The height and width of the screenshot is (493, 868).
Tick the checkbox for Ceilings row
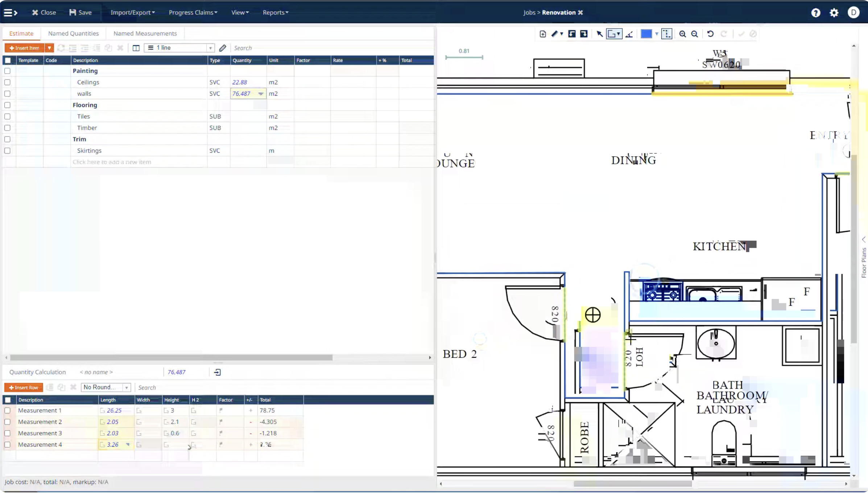click(7, 82)
